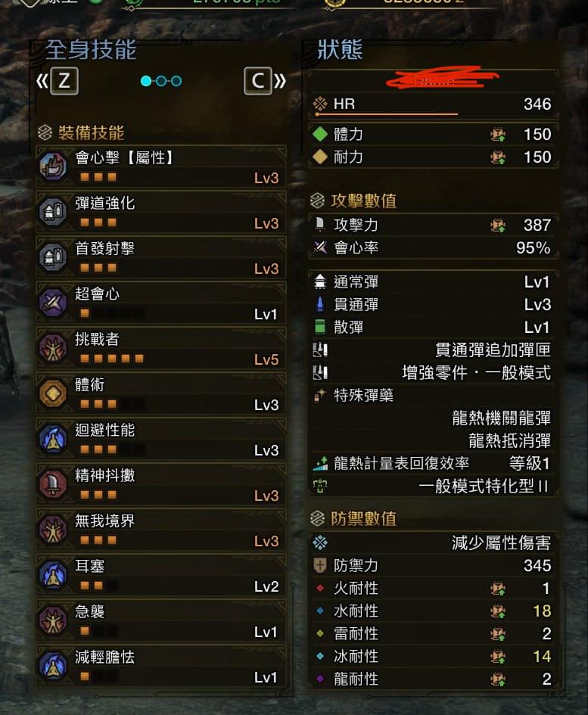Go to next page with C key button
The height and width of the screenshot is (715, 588).
[258, 81]
